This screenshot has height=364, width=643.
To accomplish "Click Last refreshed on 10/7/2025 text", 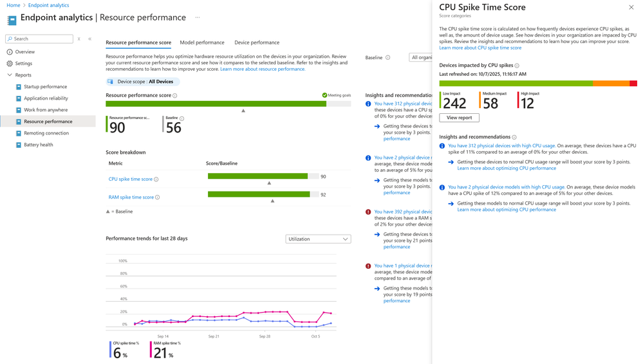I will tap(483, 75).
